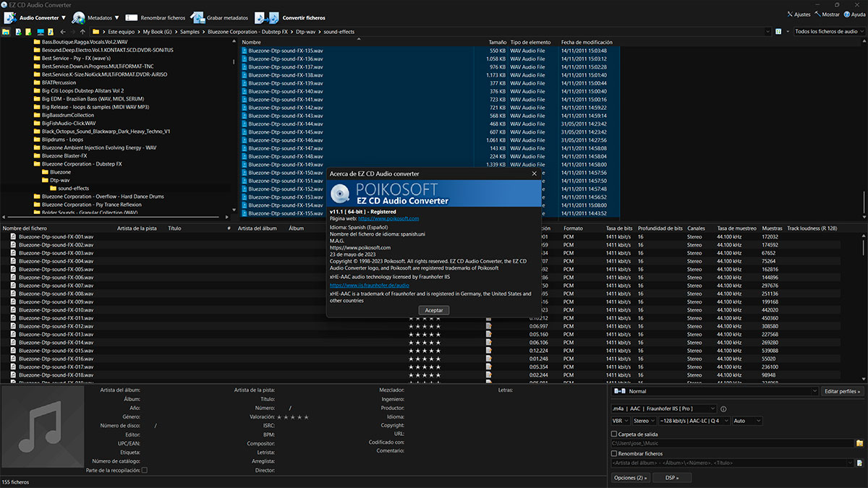This screenshot has width=868, height=488.
Task: Click the Grabar metadatos toolbar button
Action: (219, 17)
